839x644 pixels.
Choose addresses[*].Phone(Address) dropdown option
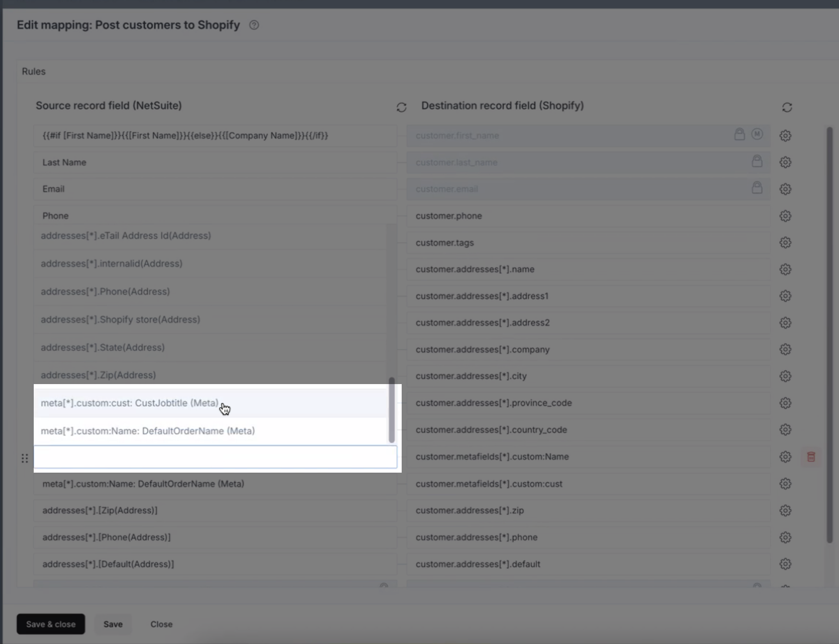point(211,292)
